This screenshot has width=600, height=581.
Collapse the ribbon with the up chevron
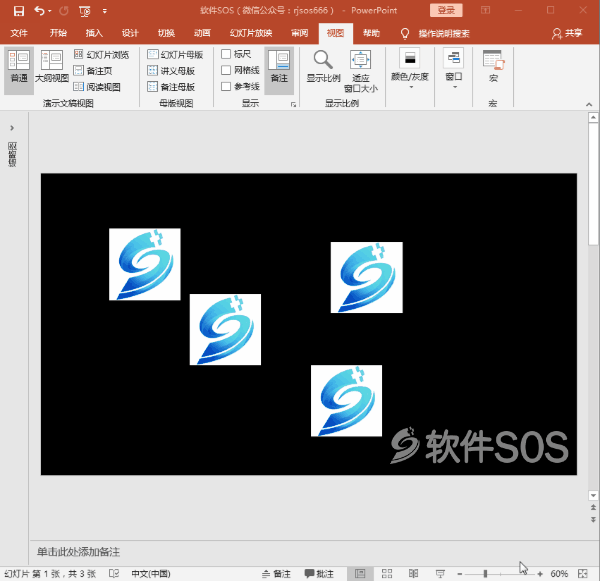click(589, 104)
